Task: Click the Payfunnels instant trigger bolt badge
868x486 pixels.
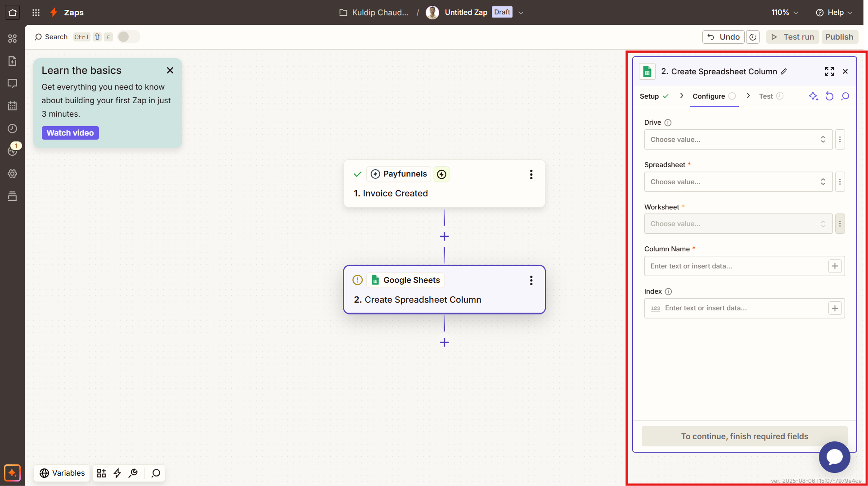Action: 441,174
